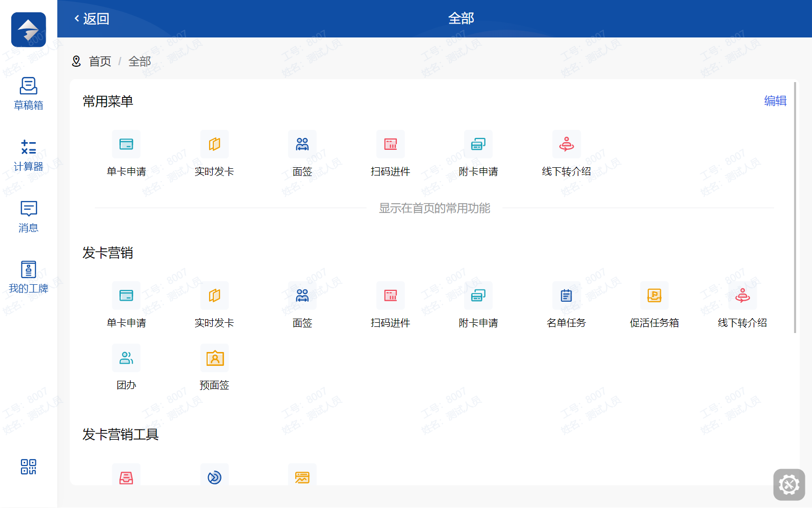Open 团办 icon

(126, 358)
